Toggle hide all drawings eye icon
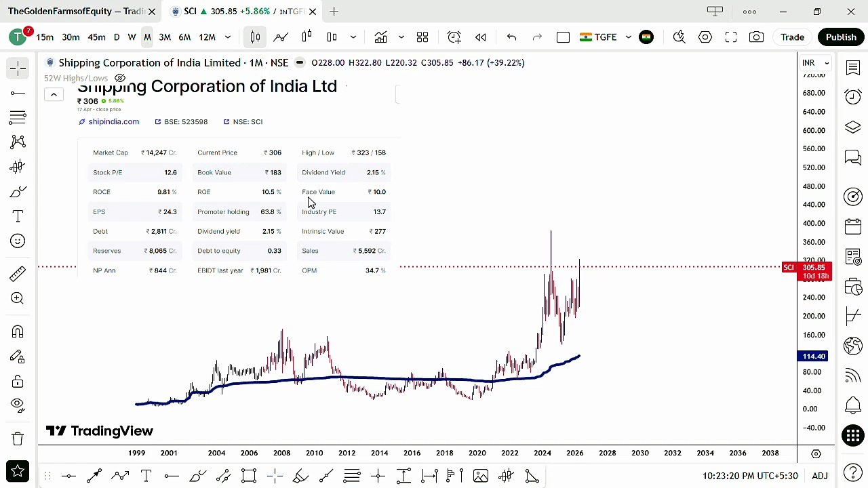 pos(18,405)
